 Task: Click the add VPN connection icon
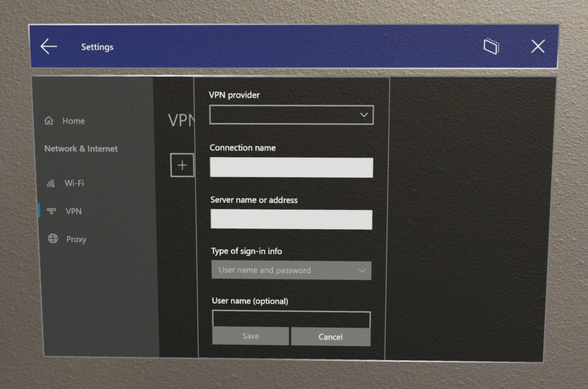pyautogui.click(x=182, y=165)
